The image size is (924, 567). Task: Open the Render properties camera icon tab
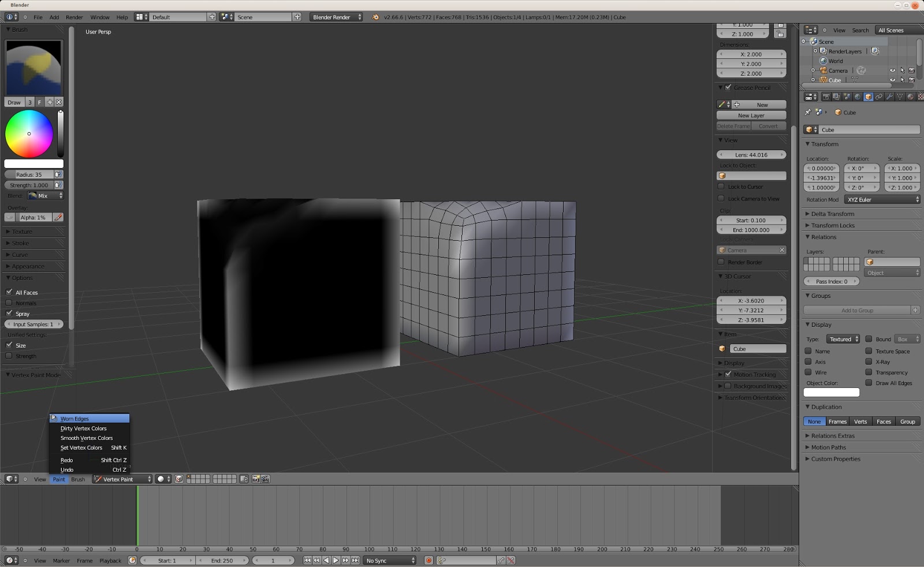point(826,96)
